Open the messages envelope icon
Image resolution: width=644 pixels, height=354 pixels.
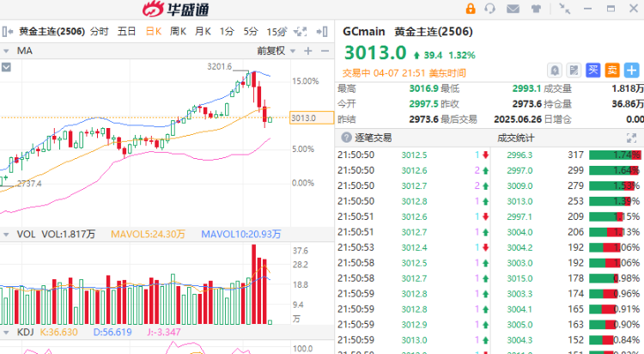pyautogui.click(x=513, y=9)
